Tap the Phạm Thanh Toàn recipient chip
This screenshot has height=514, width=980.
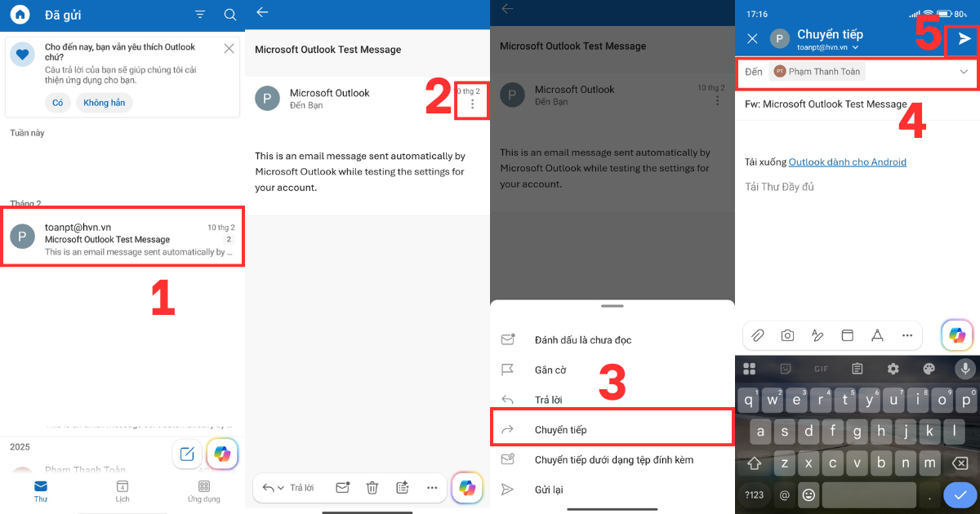(817, 72)
